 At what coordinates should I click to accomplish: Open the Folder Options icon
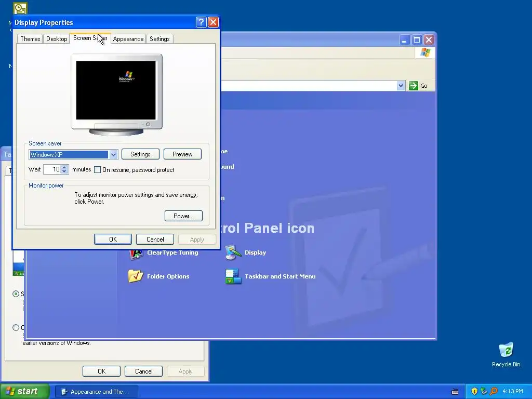[x=158, y=276]
